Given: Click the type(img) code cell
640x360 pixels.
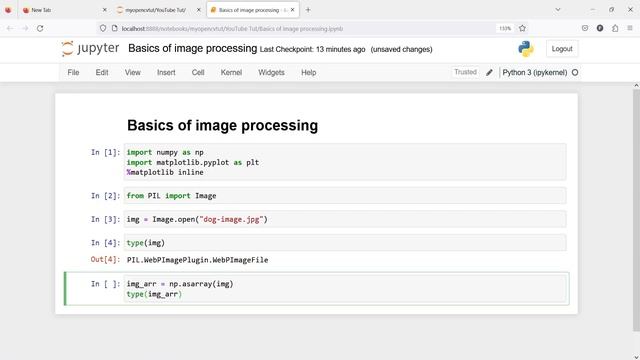Looking at the screenshot, I should click(345, 243).
